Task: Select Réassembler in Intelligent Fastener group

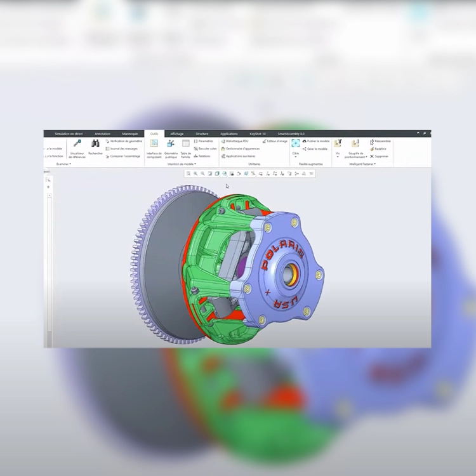Action: (380, 141)
